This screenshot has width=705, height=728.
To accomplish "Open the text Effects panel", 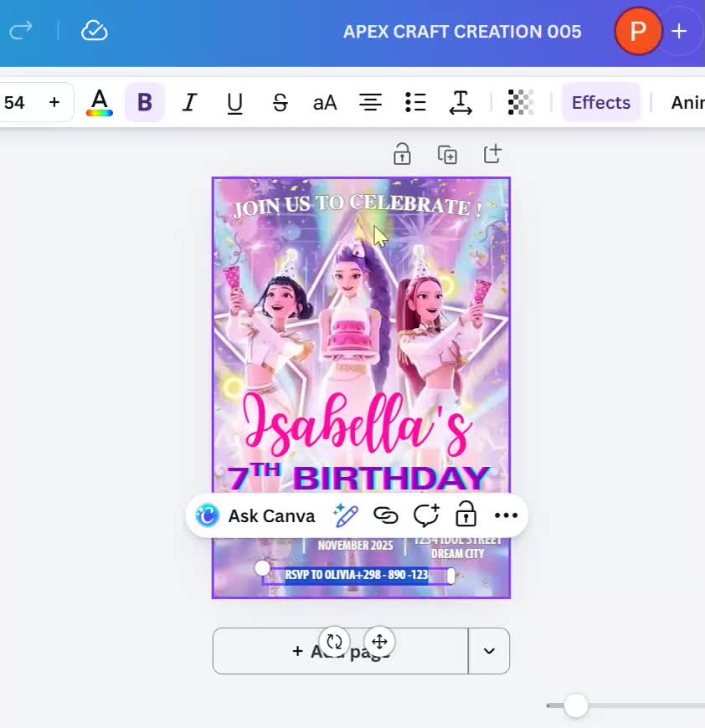I will (x=601, y=102).
